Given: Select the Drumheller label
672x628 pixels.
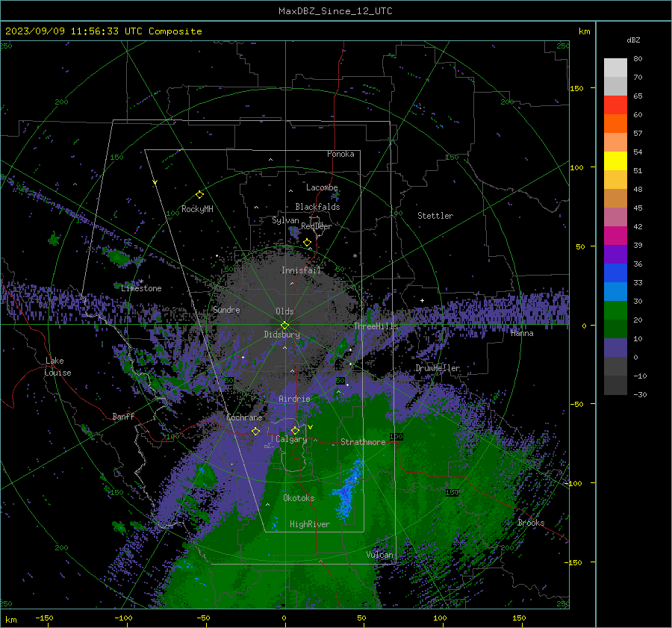Looking at the screenshot, I should pos(438,368).
